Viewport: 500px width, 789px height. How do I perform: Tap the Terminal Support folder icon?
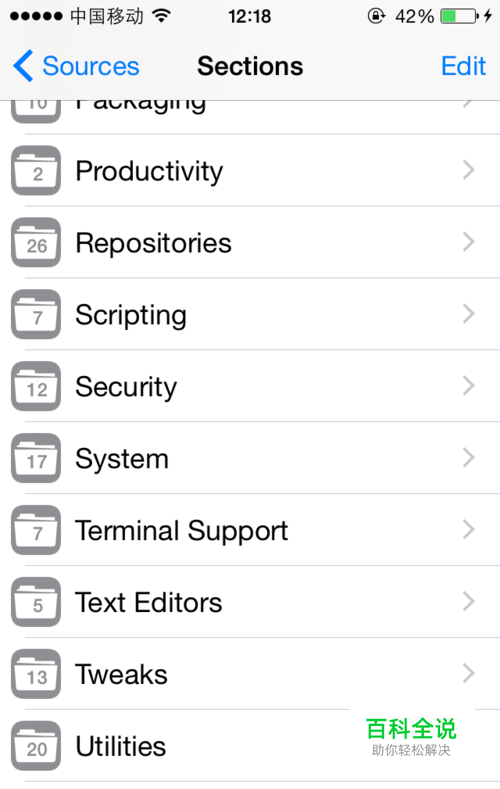tap(36, 530)
